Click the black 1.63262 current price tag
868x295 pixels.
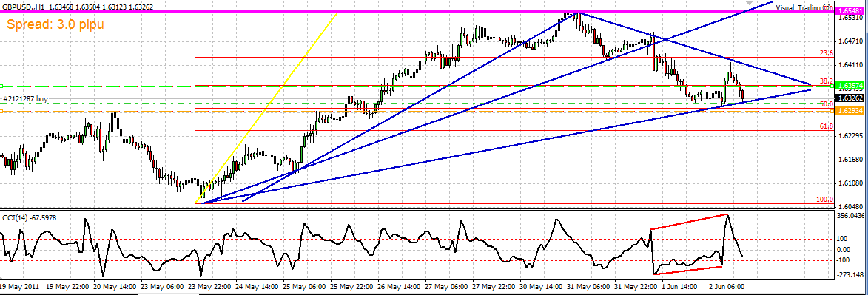tap(849, 98)
